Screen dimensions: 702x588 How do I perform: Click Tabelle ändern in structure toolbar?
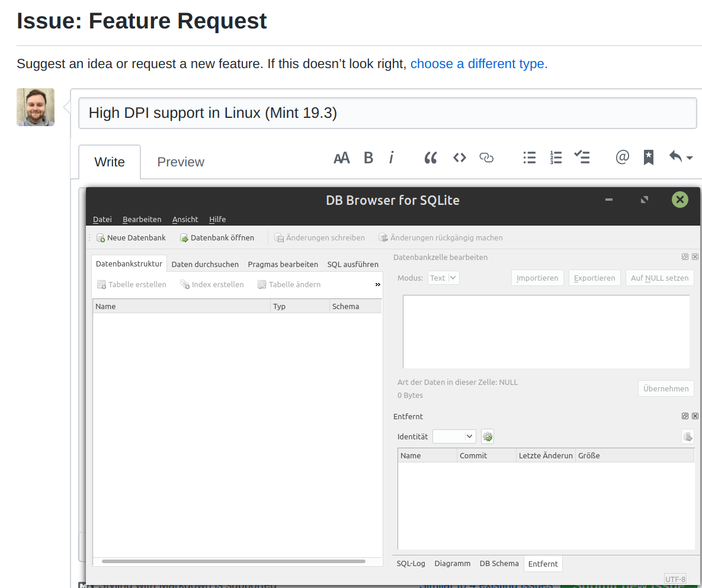click(x=289, y=285)
